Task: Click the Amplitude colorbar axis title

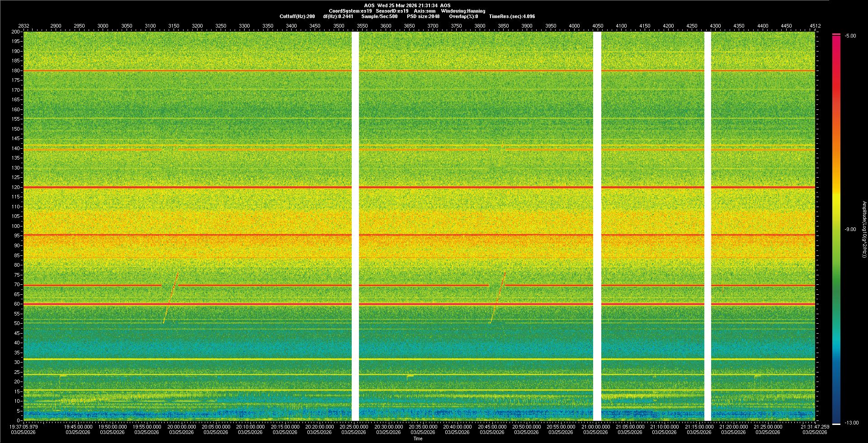Action: (864, 229)
